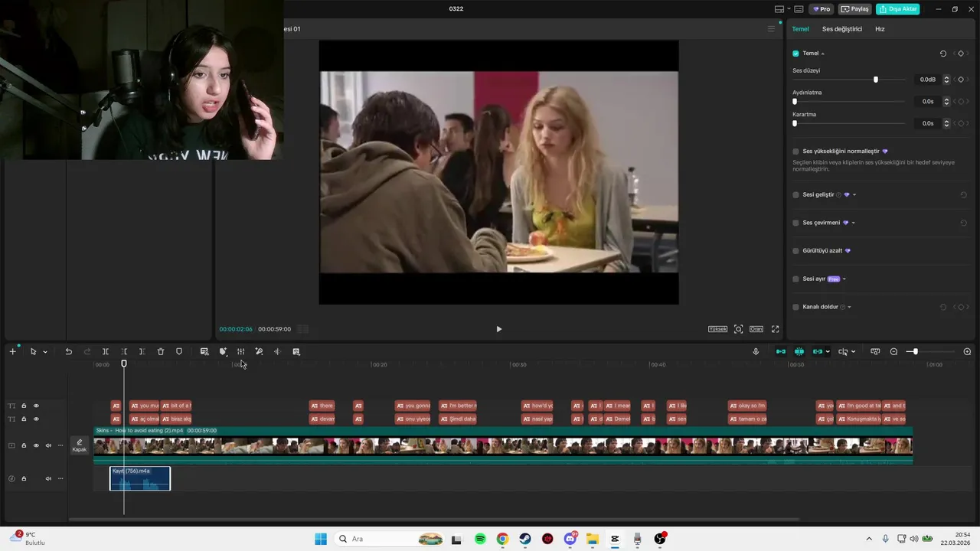Switch to Ses değiştirici tab
980x551 pixels.
842,29
